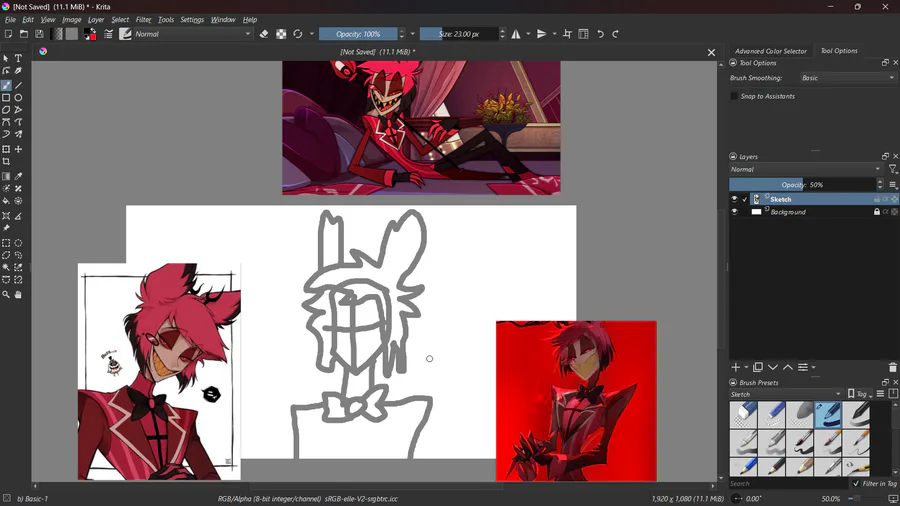Viewport: 900px width, 506px height.
Task: Toggle Eraser mode in toolbar
Action: (264, 34)
